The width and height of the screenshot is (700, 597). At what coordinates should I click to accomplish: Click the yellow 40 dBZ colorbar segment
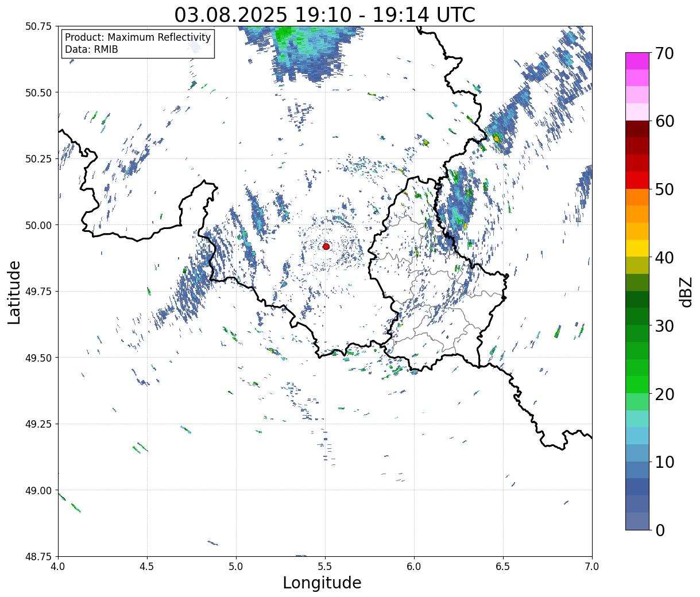tap(637, 248)
